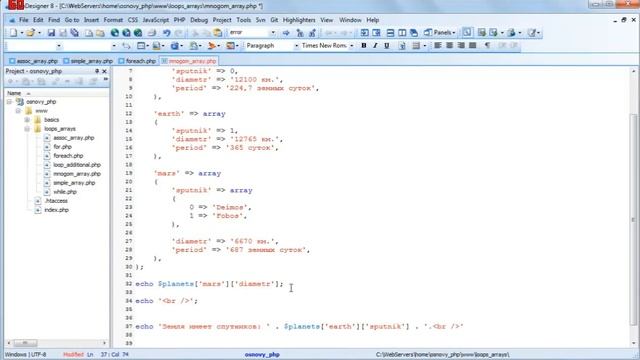Collapse the osnovy_php project root node
Viewport: 640px width, 360px height.
(x=9, y=102)
